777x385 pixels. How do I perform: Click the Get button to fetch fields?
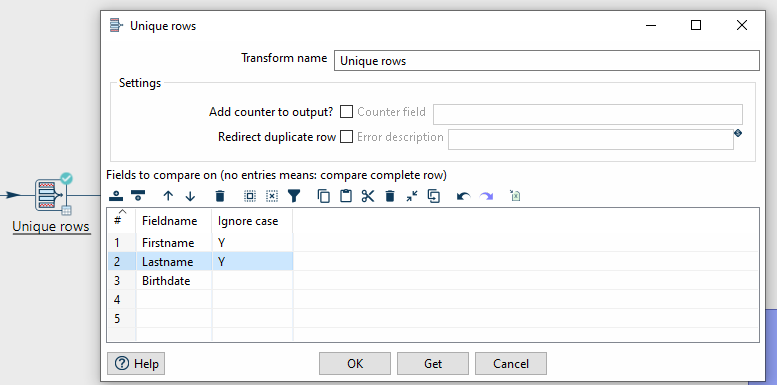pos(433,364)
